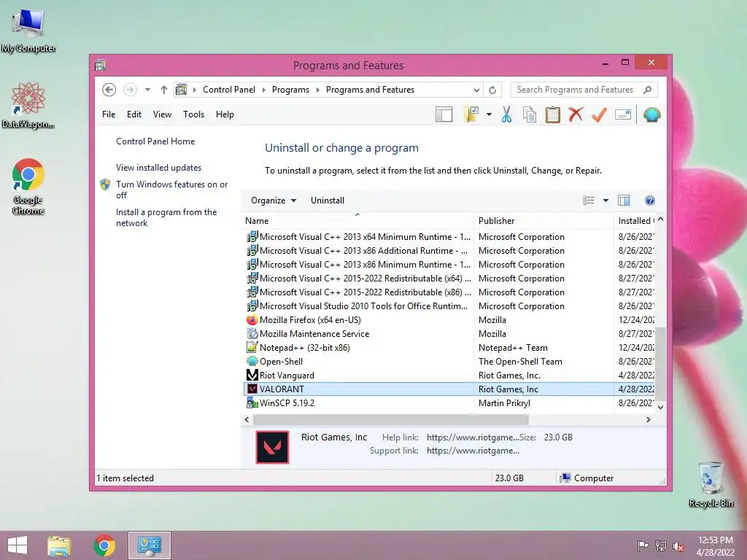
Task: Toggle the preview pane icon
Action: point(624,201)
